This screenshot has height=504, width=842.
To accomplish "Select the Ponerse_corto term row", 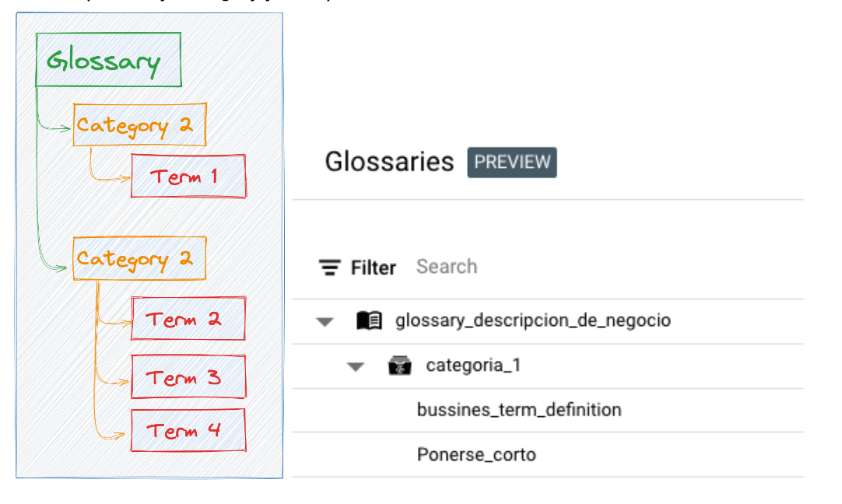I will 476,454.
